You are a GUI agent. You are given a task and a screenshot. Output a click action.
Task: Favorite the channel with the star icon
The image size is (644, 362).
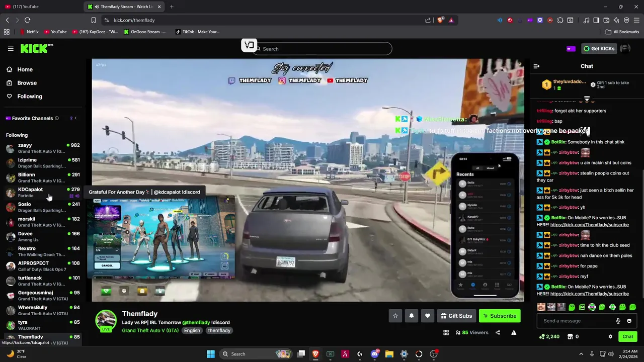(395, 316)
